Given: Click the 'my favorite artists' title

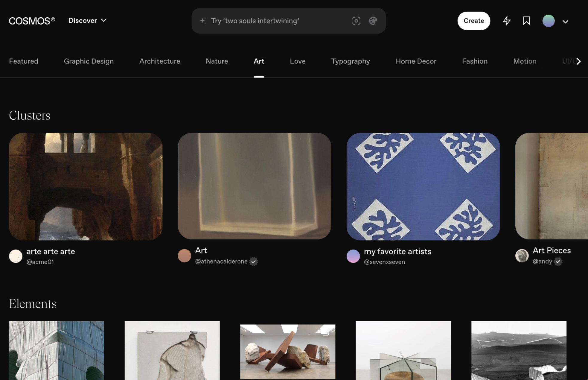Looking at the screenshot, I should tap(397, 251).
